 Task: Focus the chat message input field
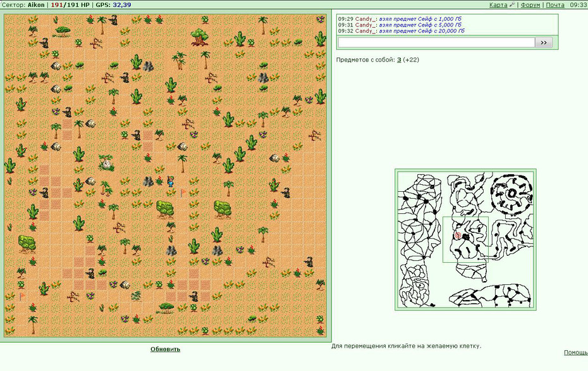[x=436, y=42]
